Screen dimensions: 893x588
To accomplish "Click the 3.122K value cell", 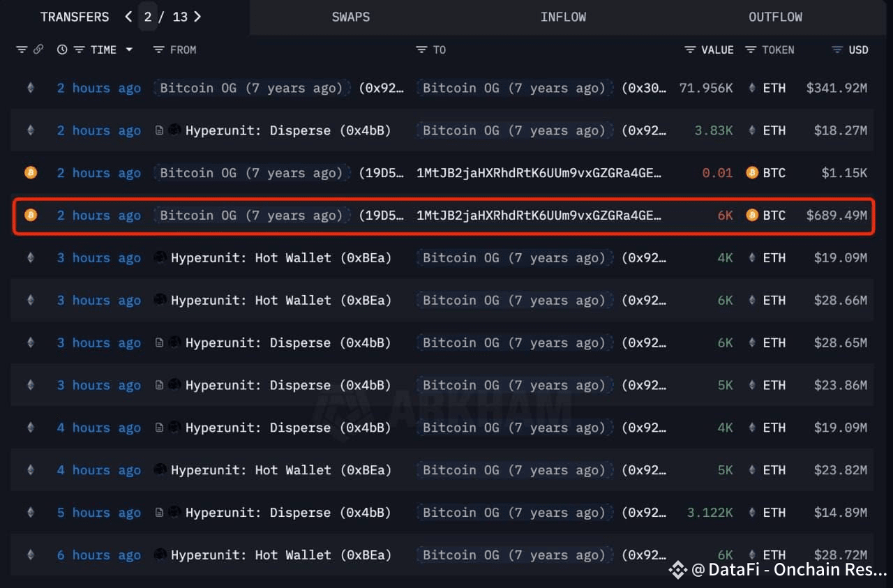I will pos(710,513).
